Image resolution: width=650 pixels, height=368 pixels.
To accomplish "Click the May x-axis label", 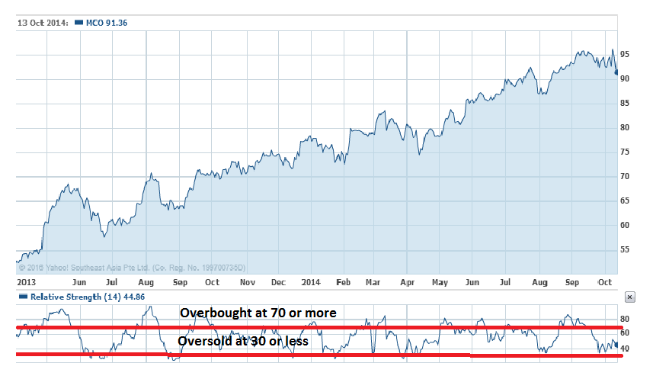I will point(440,282).
